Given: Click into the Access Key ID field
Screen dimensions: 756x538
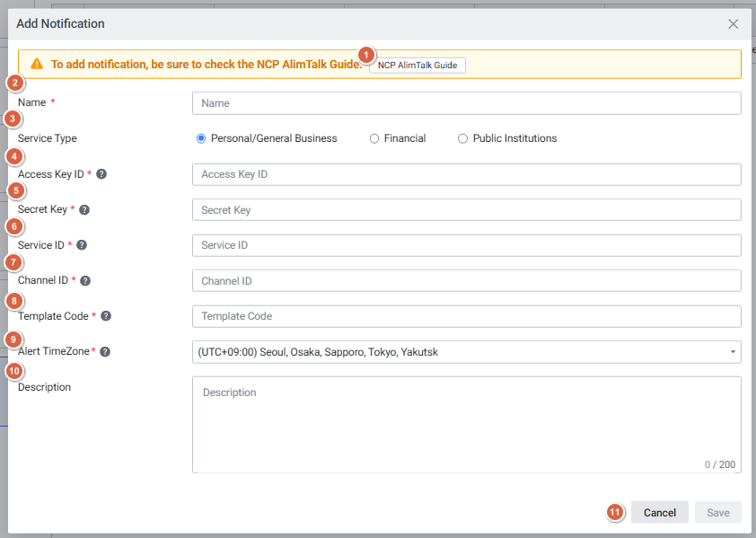Looking at the screenshot, I should [466, 174].
